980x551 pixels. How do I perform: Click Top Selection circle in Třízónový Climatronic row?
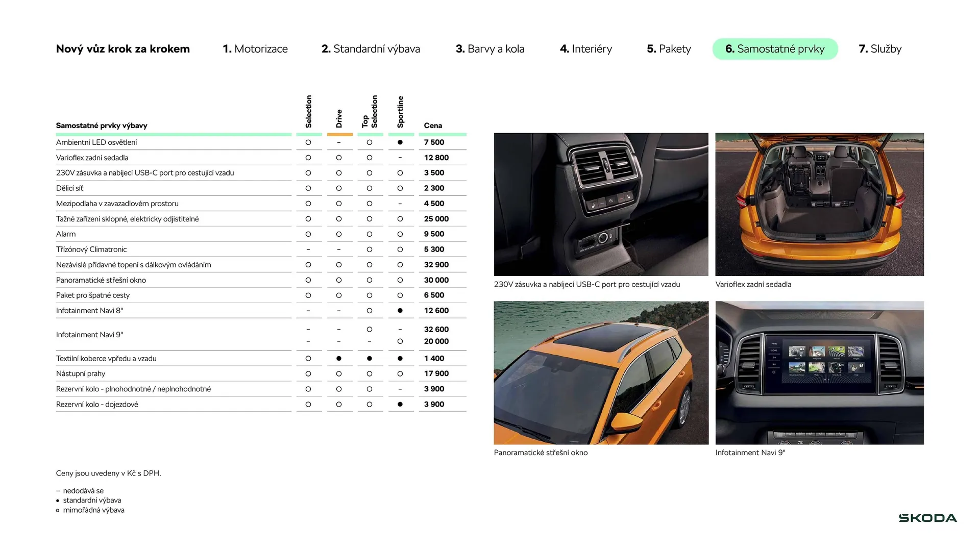point(370,249)
